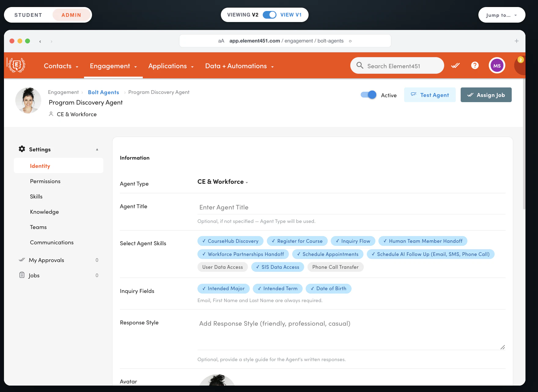This screenshot has height=392, width=538.
Task: Follow the Engagement breadcrumb link
Action: coord(63,92)
